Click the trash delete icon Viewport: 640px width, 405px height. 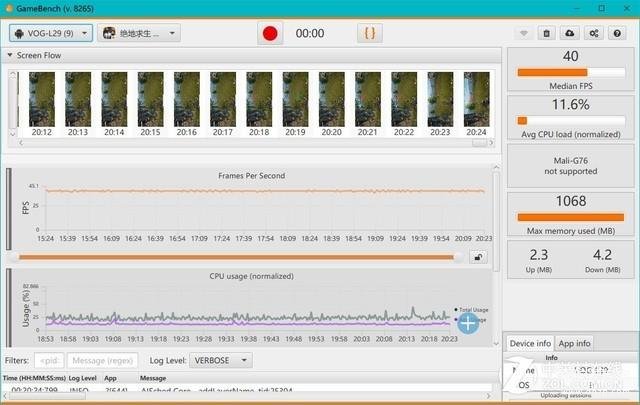click(547, 33)
